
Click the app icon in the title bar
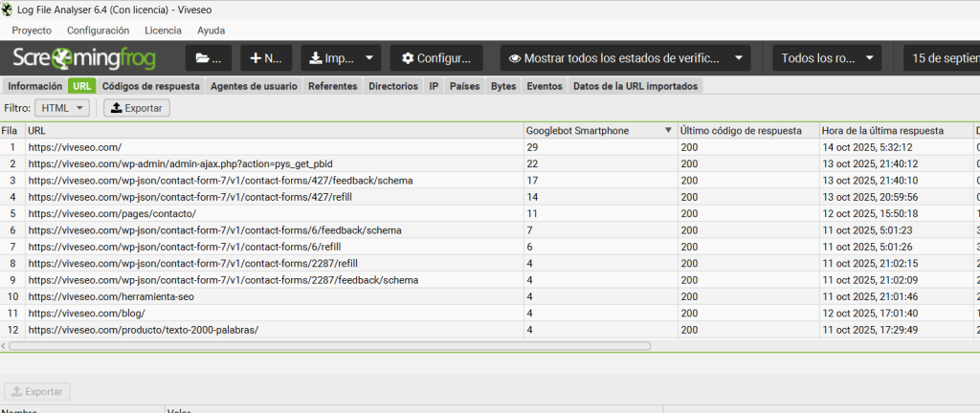[10, 9]
